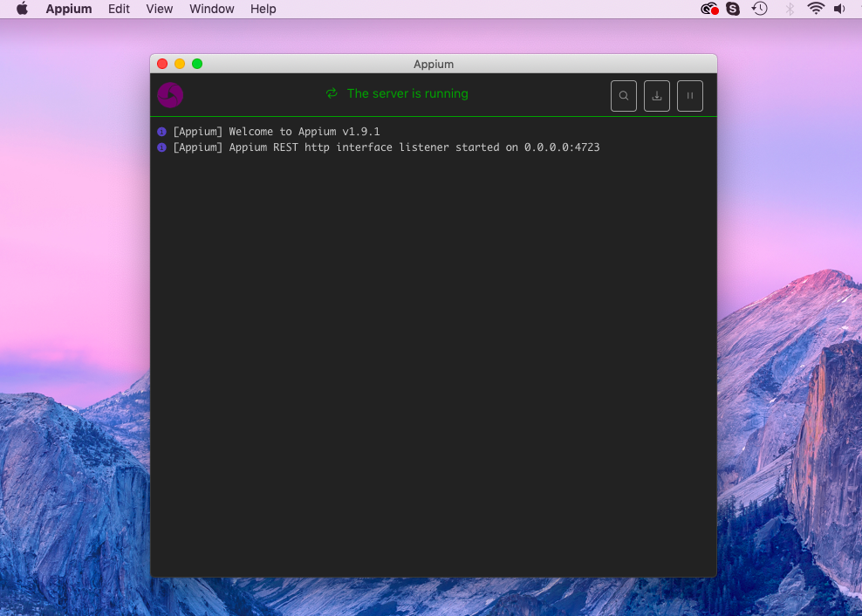Image resolution: width=862 pixels, height=616 pixels.
Task: Open the Inspector session search button
Action: point(624,96)
